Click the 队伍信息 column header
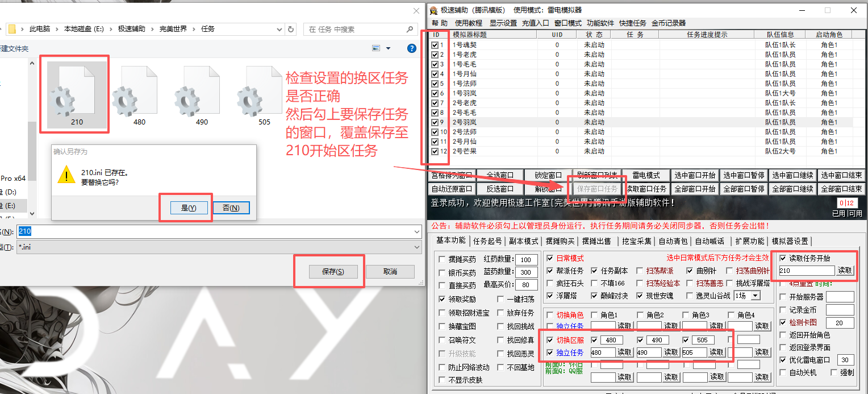The height and width of the screenshot is (394, 868). click(x=780, y=35)
